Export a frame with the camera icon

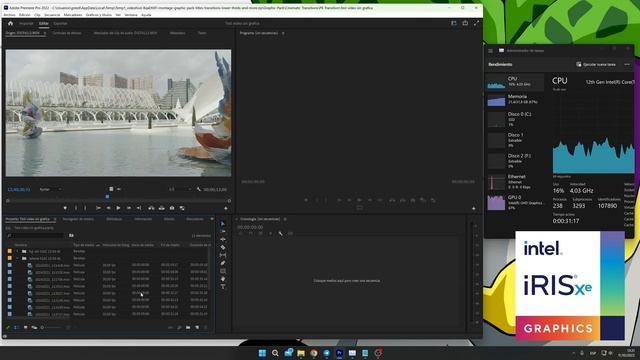point(172,208)
